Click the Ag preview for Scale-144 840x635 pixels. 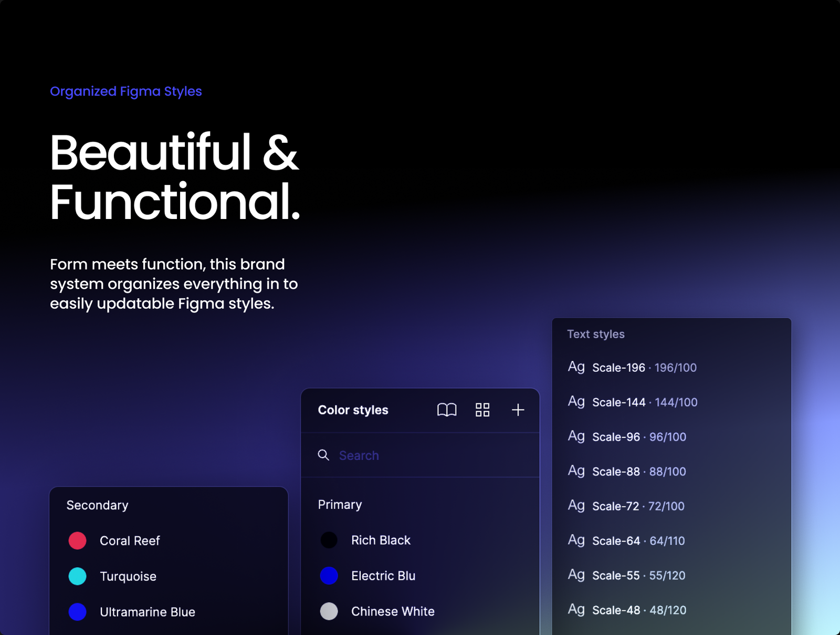[x=576, y=402]
